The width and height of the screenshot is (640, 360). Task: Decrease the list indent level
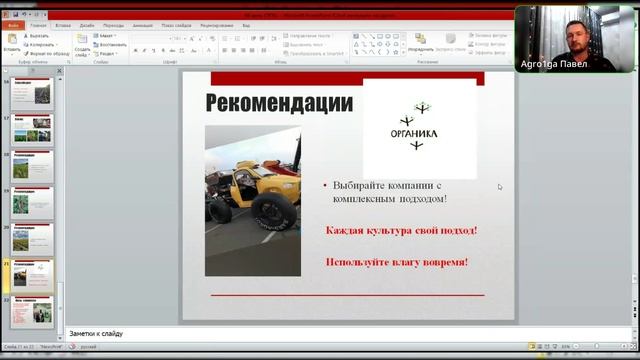tap(253, 39)
